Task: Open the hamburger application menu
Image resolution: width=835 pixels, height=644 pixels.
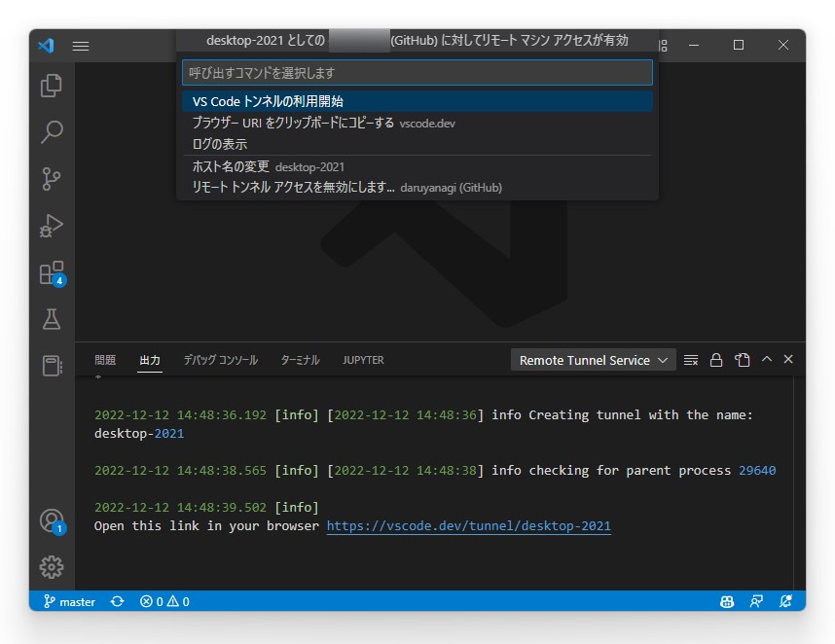Action: pos(81,46)
